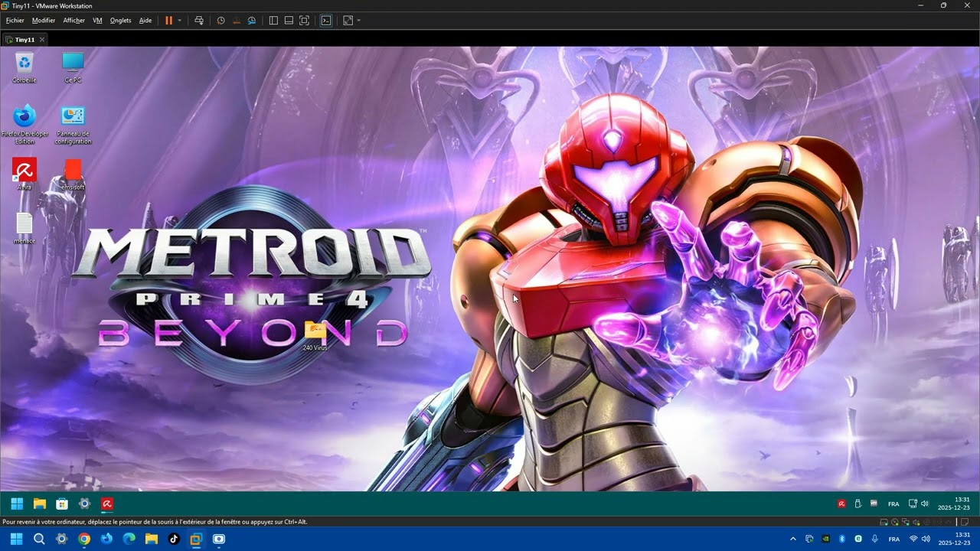Click VMware CD/DVD device status icon
The image size is (980, 551).
895,522
